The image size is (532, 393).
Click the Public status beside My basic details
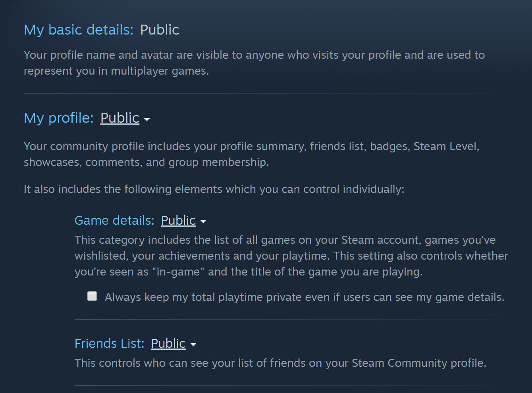[x=160, y=30]
